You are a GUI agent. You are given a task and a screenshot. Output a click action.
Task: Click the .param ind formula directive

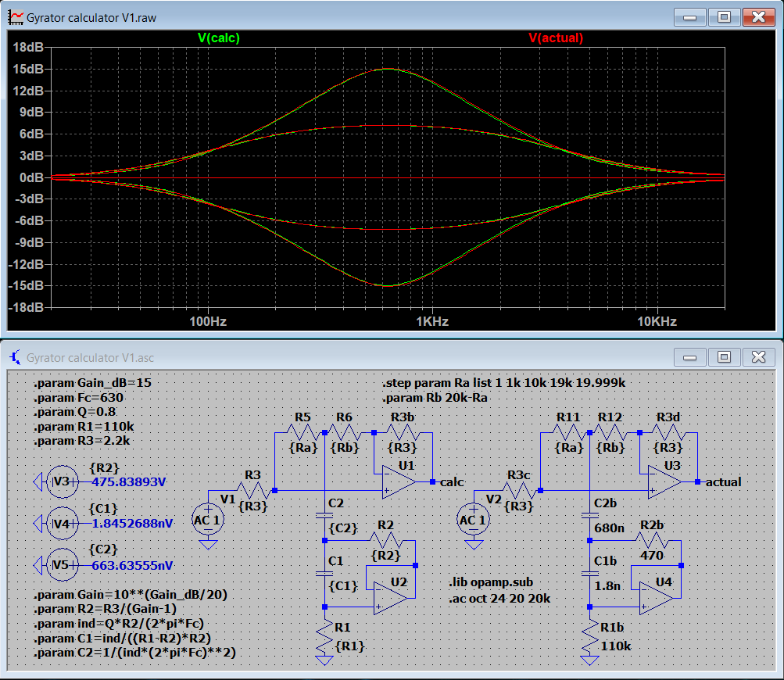coord(119,624)
